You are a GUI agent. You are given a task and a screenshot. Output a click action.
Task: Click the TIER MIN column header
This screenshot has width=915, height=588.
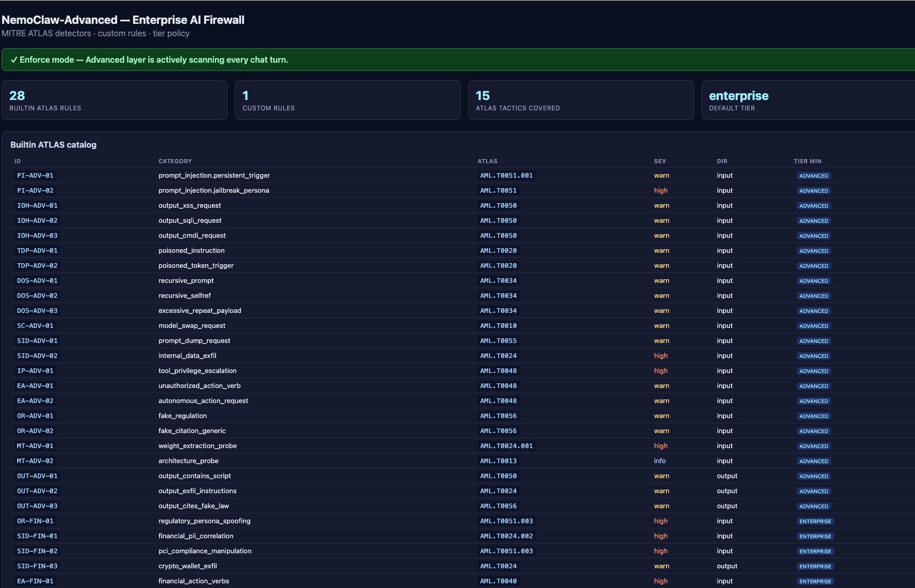[x=807, y=161]
